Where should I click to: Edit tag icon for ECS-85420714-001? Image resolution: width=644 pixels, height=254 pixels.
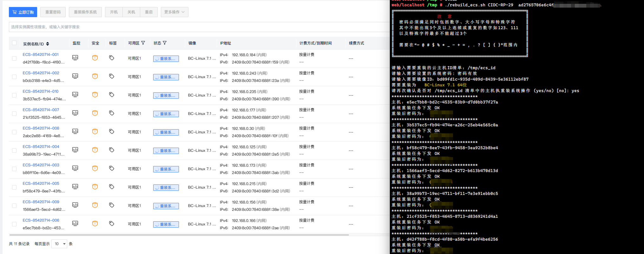point(112,58)
